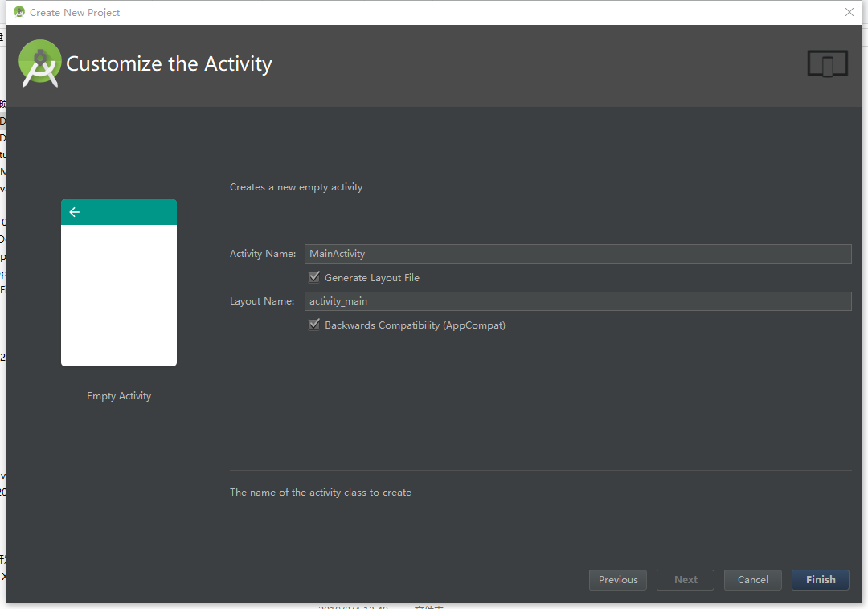Cancel the new project wizard
This screenshot has width=868, height=609.
752,579
